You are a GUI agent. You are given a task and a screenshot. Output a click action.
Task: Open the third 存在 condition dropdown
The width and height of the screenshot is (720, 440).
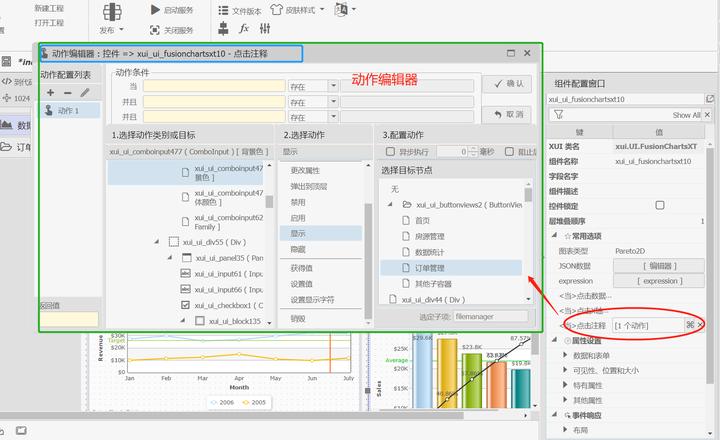pyautogui.click(x=333, y=117)
